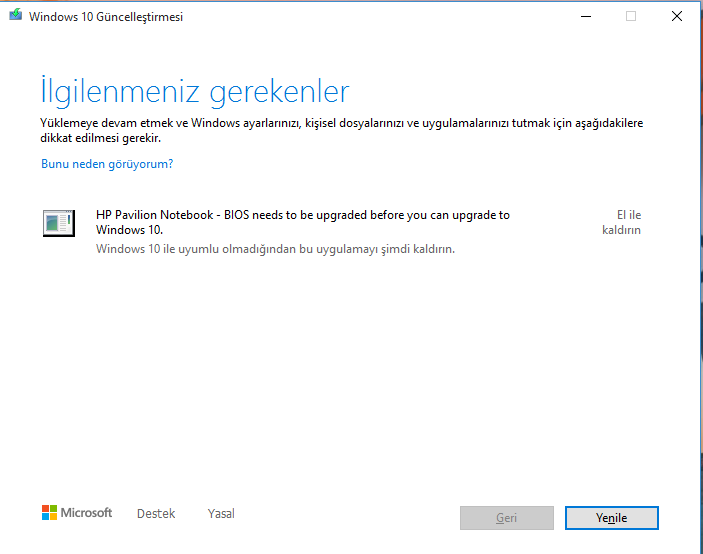Screen dimensions: 703x554
Task: Open the 'Bunu neden görüyorum?' link
Action: (x=107, y=164)
